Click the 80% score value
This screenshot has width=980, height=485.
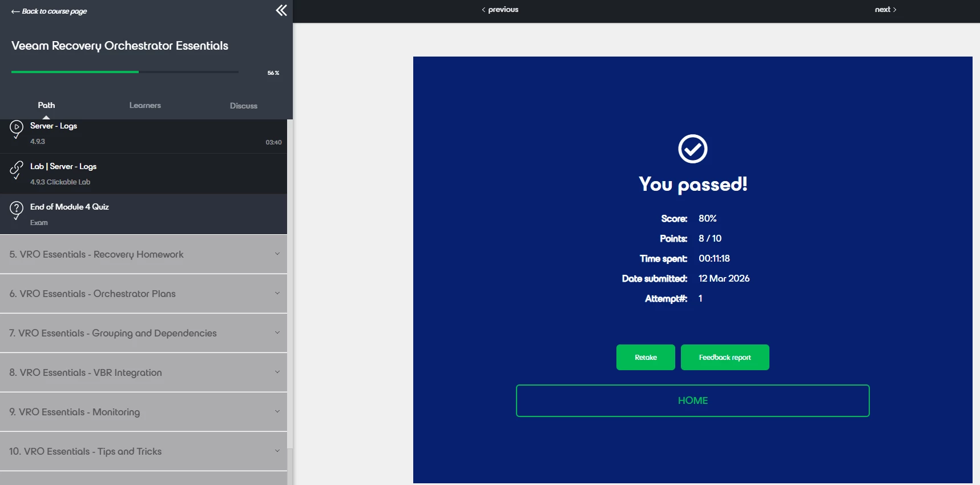pyautogui.click(x=708, y=219)
